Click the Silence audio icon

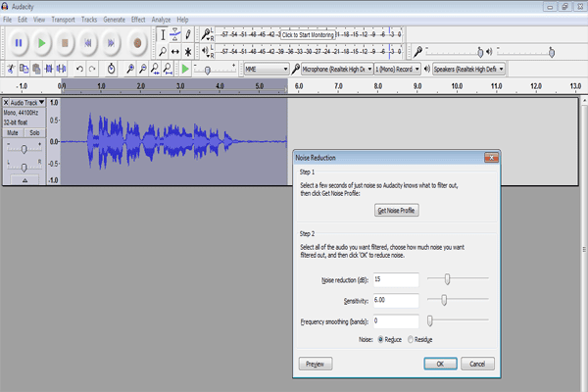pyautogui.click(x=61, y=69)
